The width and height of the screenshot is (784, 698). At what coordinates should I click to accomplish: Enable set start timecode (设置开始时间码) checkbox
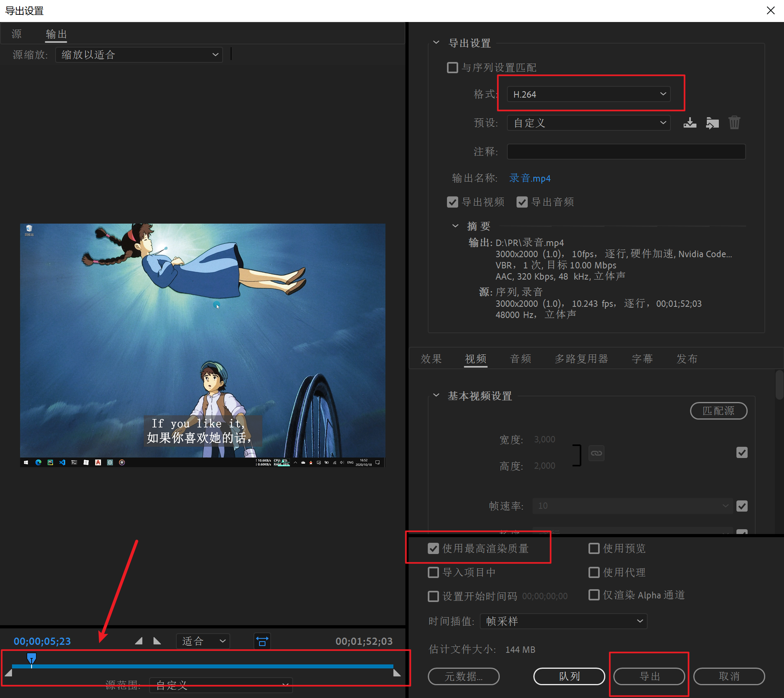(x=433, y=596)
